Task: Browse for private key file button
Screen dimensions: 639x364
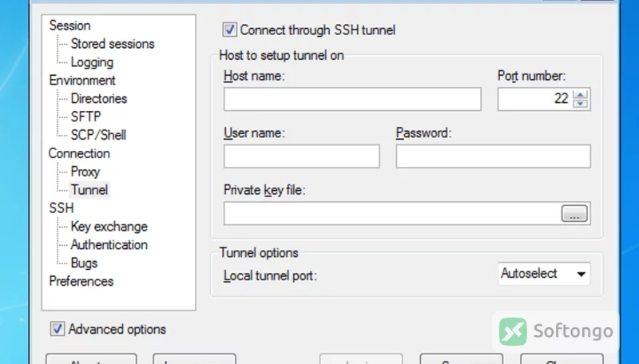Action: pos(574,213)
